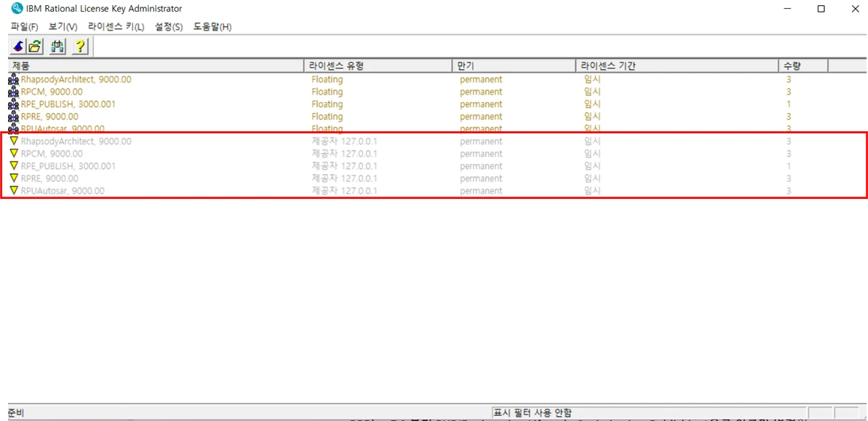Click yellow triangle icon of 제공자 RPRE row
Image resolution: width=868 pixels, height=421 pixels.
15,178
